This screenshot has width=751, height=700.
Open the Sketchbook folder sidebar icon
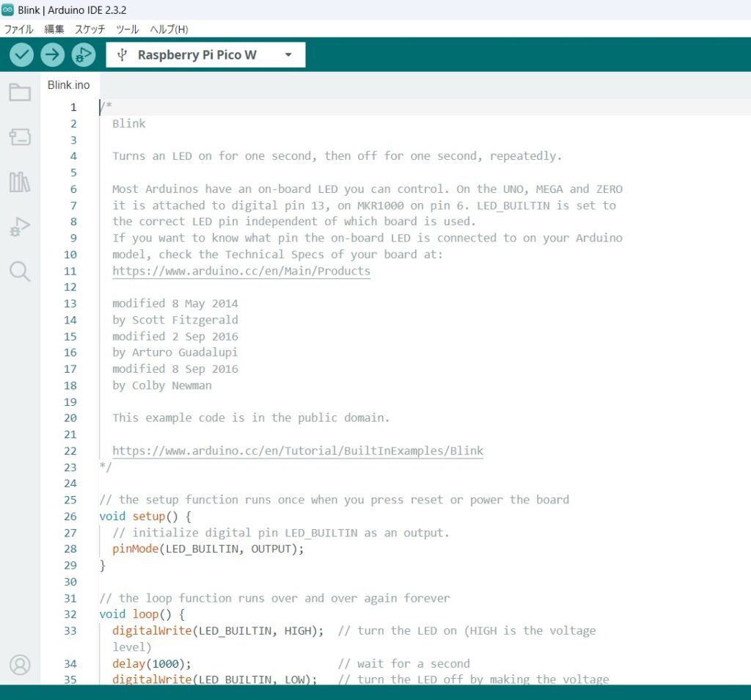coord(20,92)
